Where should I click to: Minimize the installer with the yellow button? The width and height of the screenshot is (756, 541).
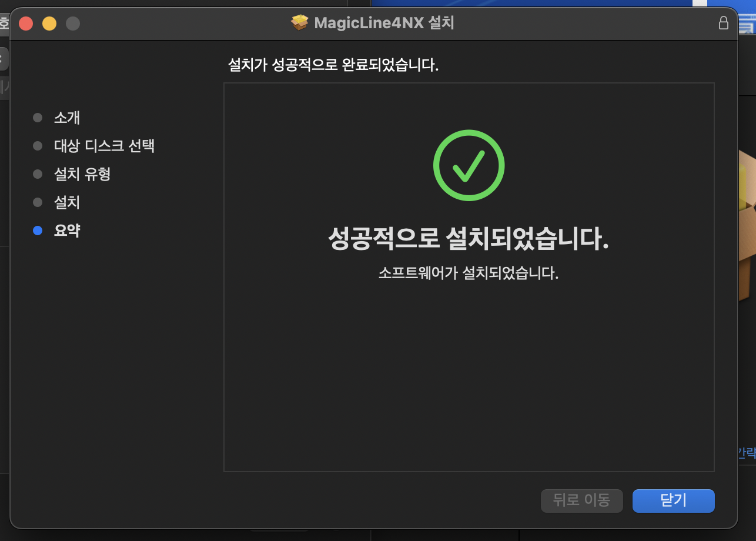pos(49,24)
